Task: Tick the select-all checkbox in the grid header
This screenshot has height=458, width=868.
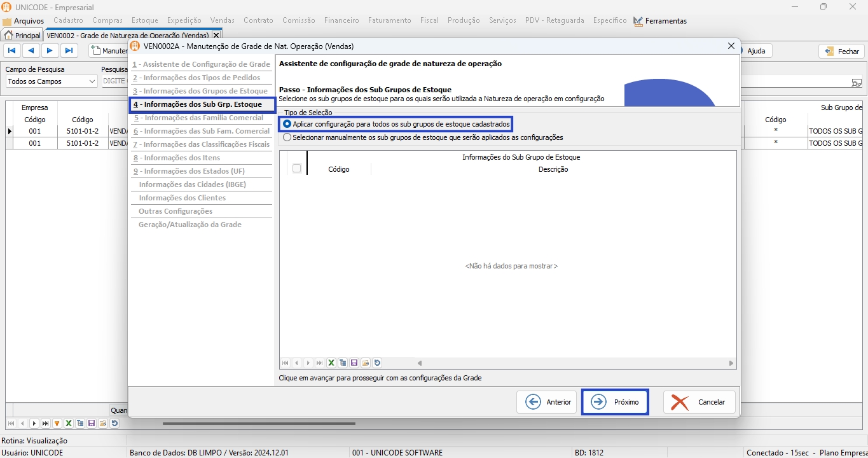Action: (x=296, y=169)
